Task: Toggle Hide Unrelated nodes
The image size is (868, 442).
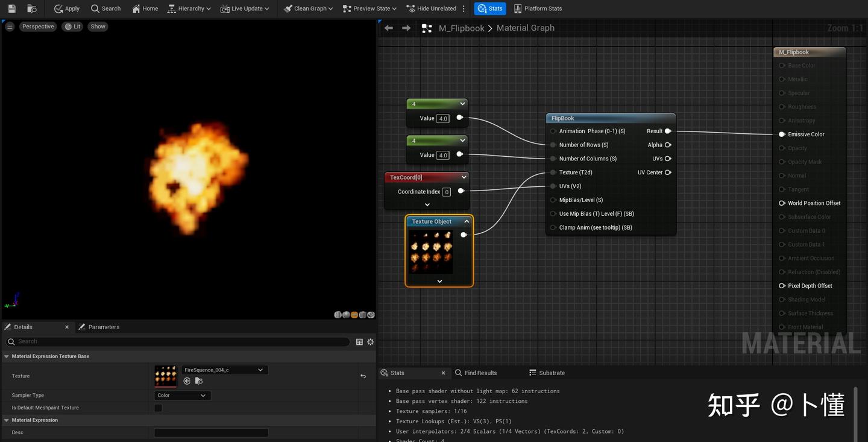Action: (433, 8)
